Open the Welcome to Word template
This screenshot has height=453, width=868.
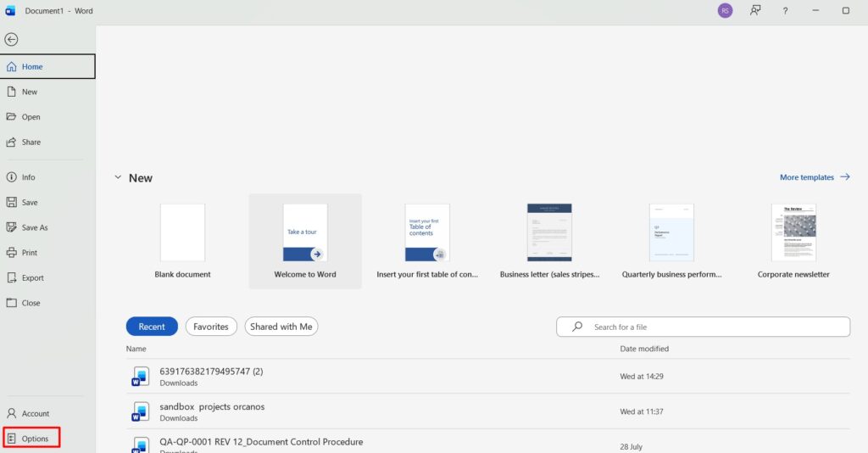[x=305, y=241]
